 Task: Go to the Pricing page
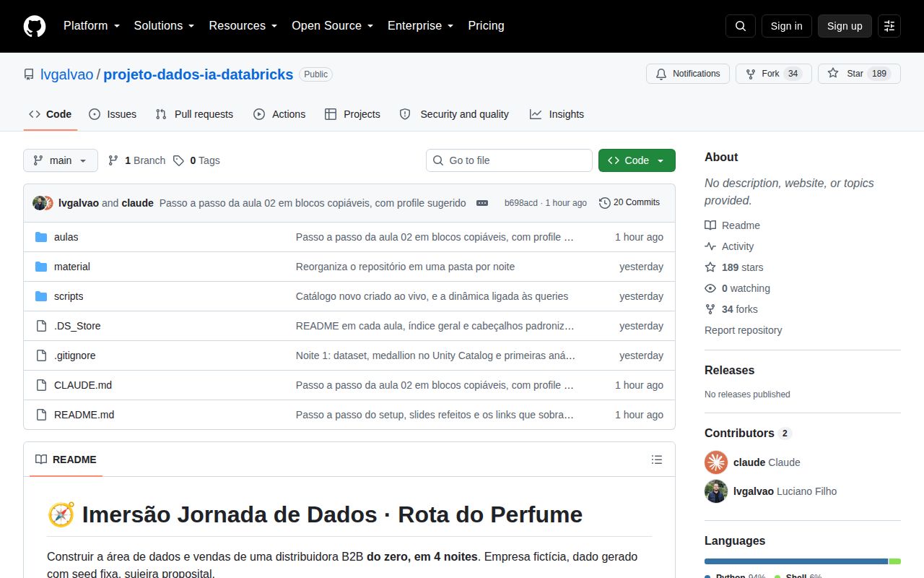[x=486, y=25]
